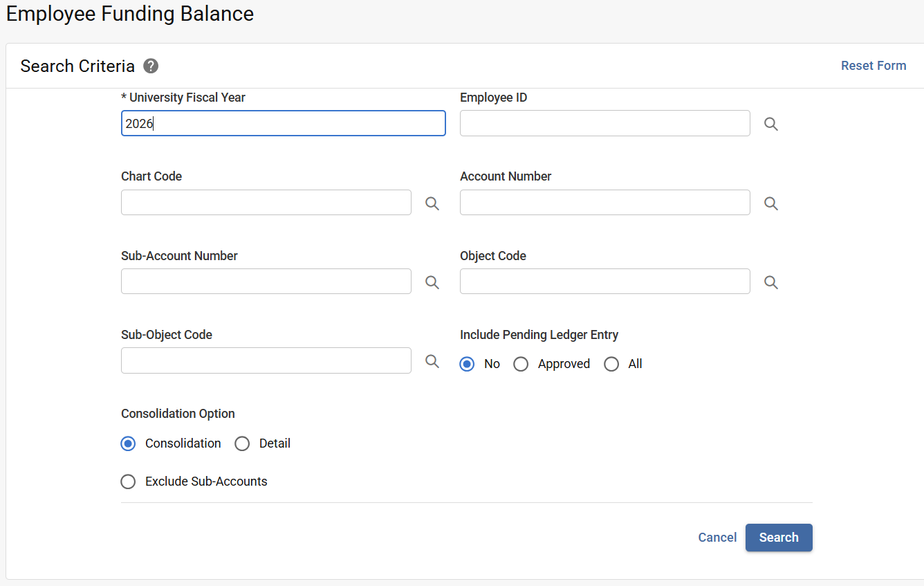924x586 pixels.
Task: Open the Sub-Object Code lookup
Action: click(x=432, y=361)
